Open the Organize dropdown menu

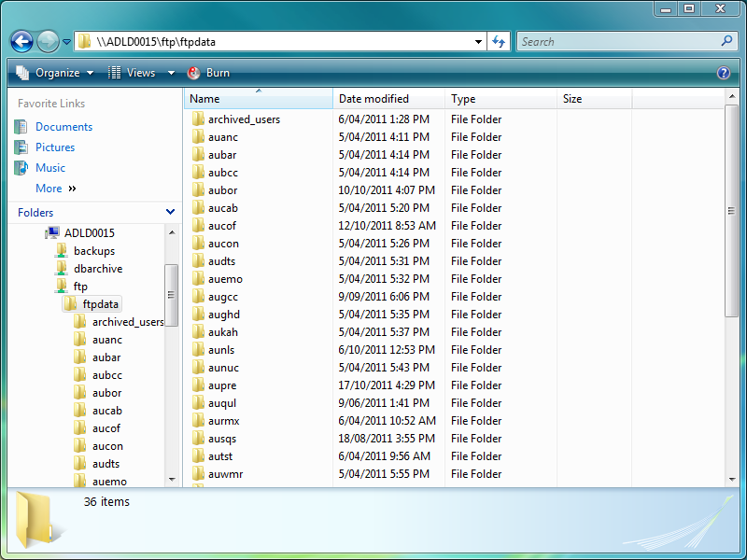pyautogui.click(x=64, y=72)
